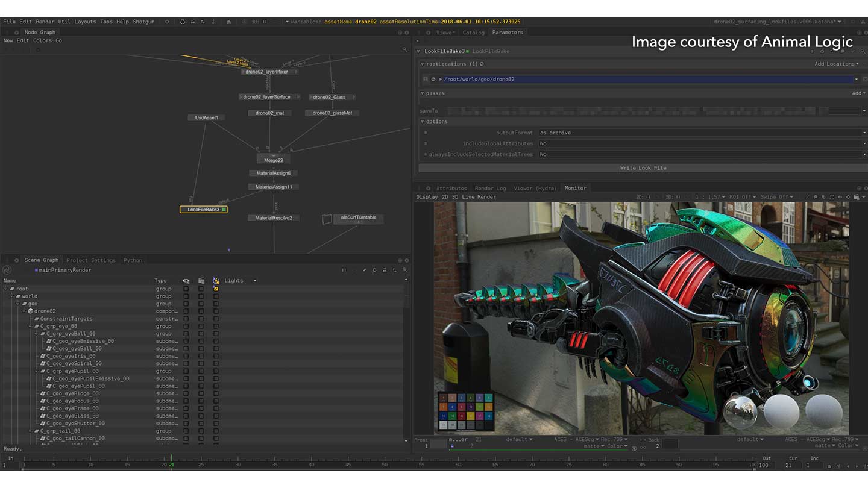Click the viewer visibility column header icon
This screenshot has height=488, width=868.
(186, 281)
